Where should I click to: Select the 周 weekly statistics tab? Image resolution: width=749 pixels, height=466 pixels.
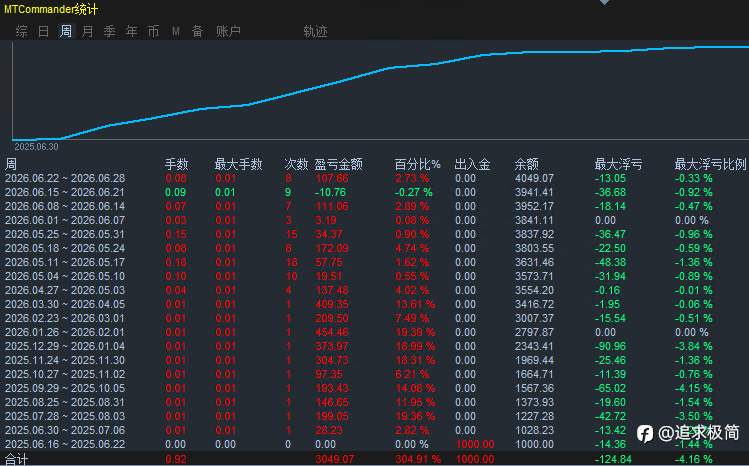pos(65,32)
